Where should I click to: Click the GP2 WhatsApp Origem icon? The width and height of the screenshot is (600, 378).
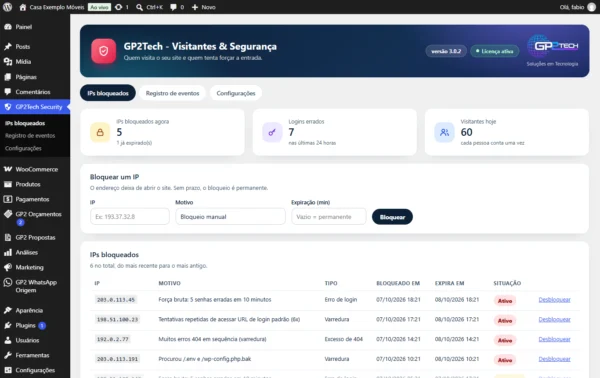[x=8, y=282]
